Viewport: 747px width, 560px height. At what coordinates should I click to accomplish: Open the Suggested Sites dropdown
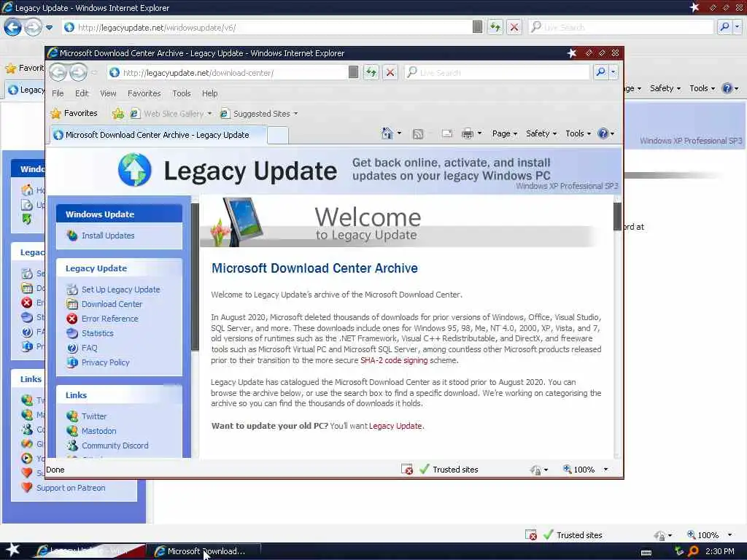(x=296, y=114)
